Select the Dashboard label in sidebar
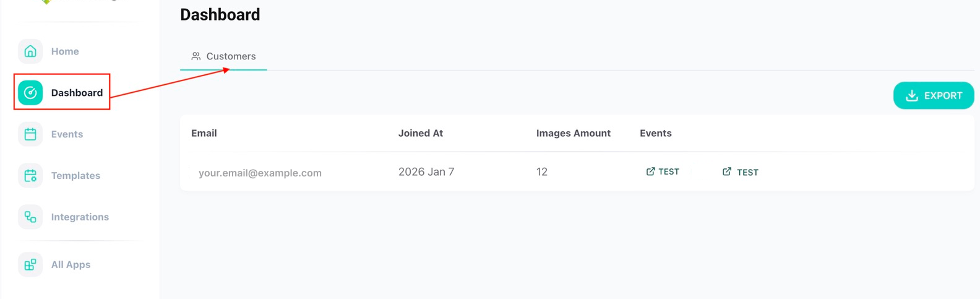The height and width of the screenshot is (299, 980). (x=77, y=93)
